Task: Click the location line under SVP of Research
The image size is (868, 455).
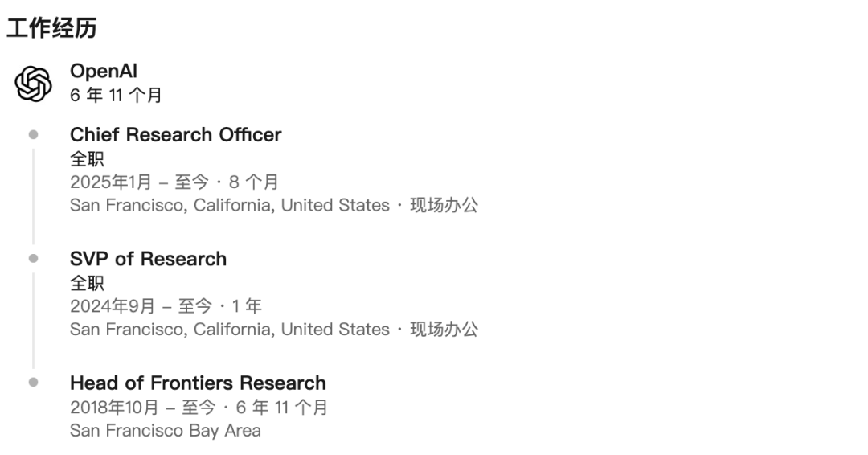Action: pos(274,330)
